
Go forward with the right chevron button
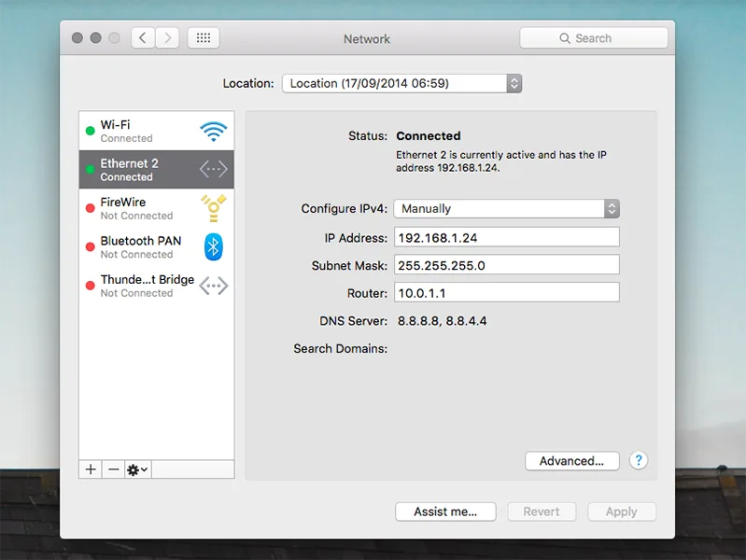click(x=167, y=38)
